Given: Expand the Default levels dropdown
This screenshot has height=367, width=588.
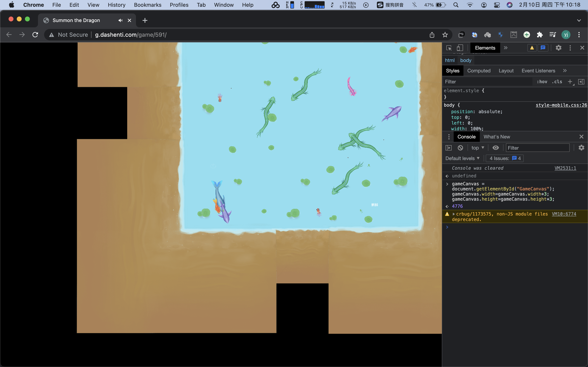Looking at the screenshot, I should coord(462,158).
